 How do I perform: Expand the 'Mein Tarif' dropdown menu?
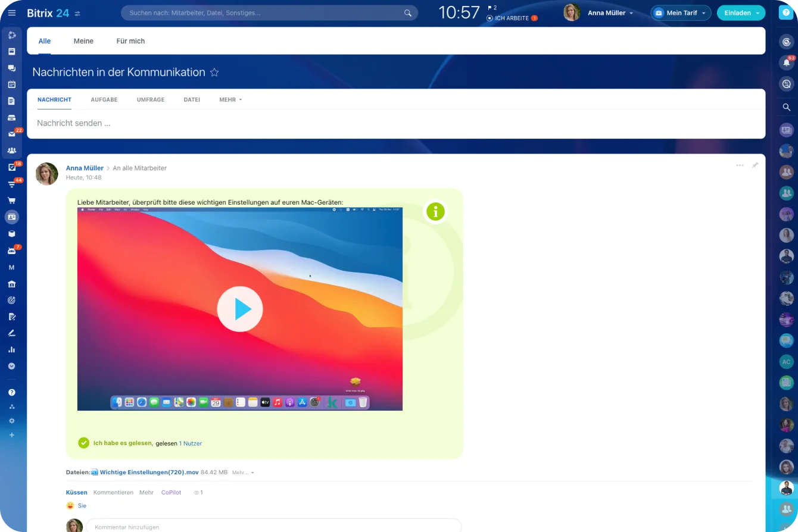point(681,12)
